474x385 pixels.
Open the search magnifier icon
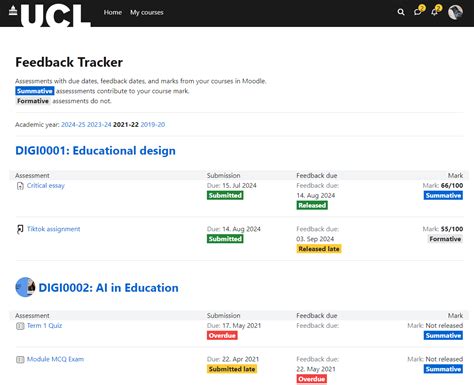coord(401,12)
